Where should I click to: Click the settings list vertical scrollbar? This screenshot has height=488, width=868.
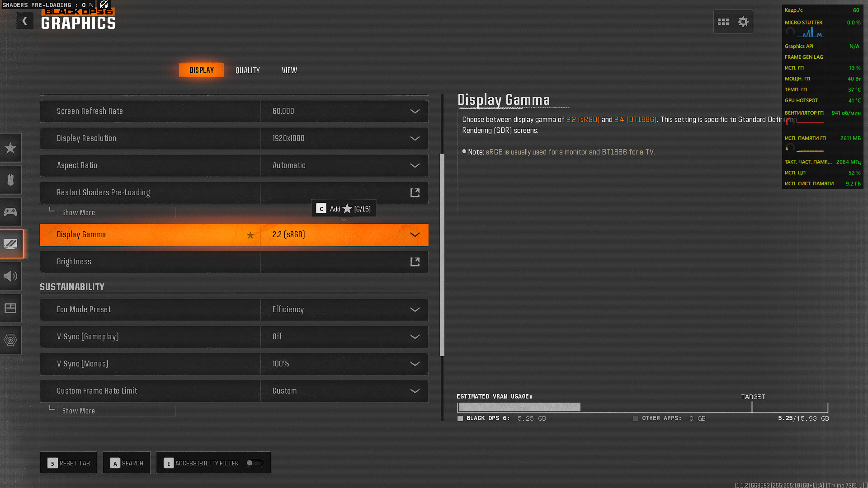click(442, 255)
